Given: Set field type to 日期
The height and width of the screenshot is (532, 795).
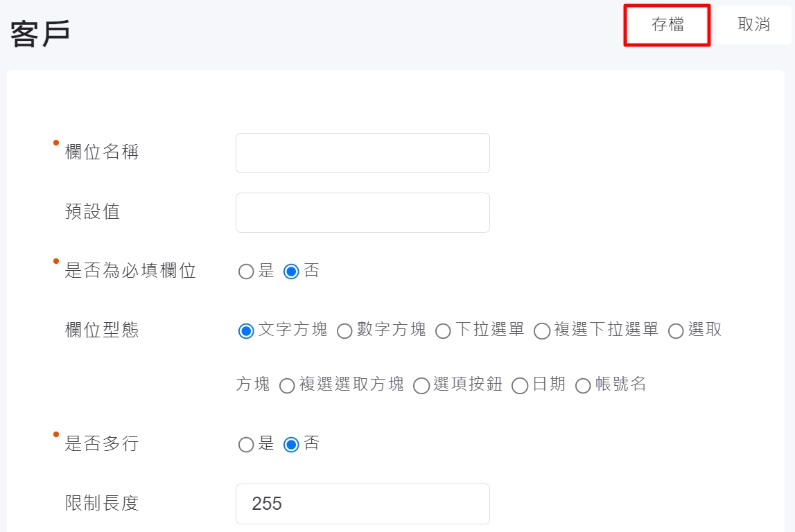Looking at the screenshot, I should pos(520,386).
